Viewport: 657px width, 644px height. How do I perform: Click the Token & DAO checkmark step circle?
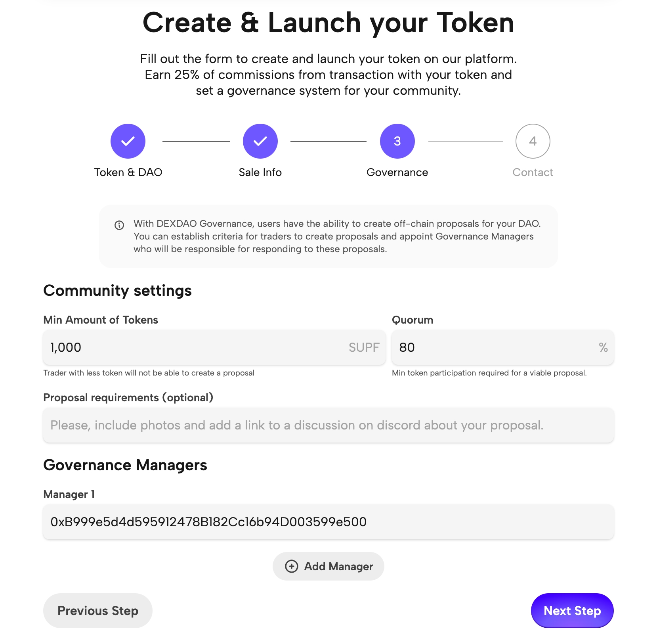tap(128, 141)
